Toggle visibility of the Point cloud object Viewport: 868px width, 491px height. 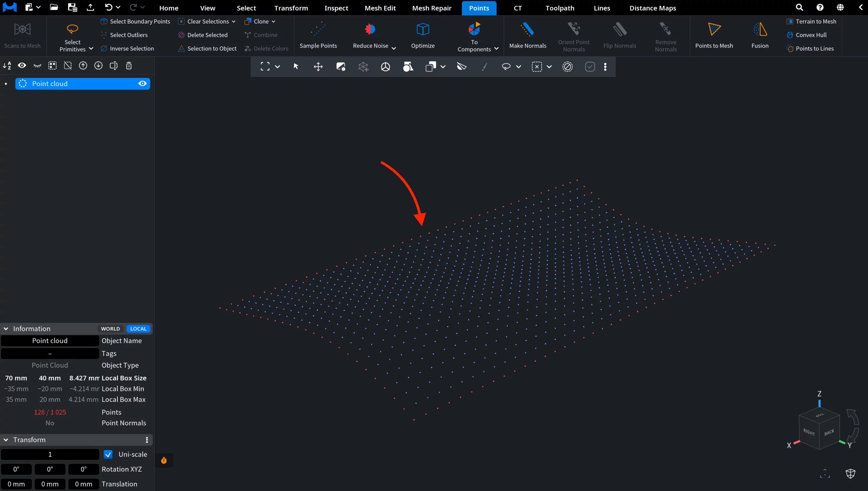(x=142, y=84)
